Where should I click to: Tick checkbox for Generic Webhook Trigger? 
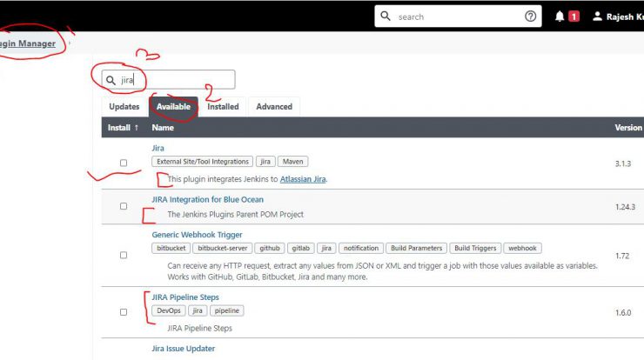point(124,255)
